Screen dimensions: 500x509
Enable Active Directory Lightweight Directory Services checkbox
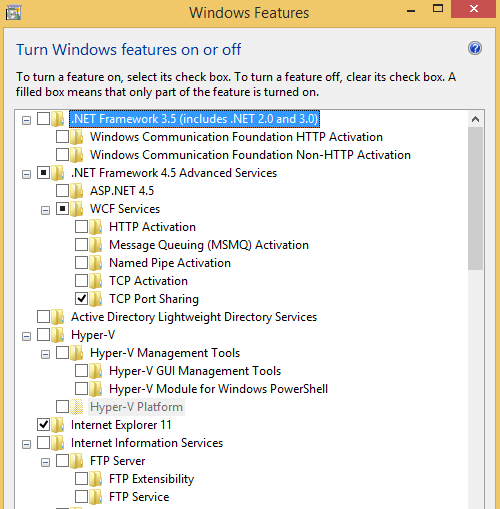[43, 317]
